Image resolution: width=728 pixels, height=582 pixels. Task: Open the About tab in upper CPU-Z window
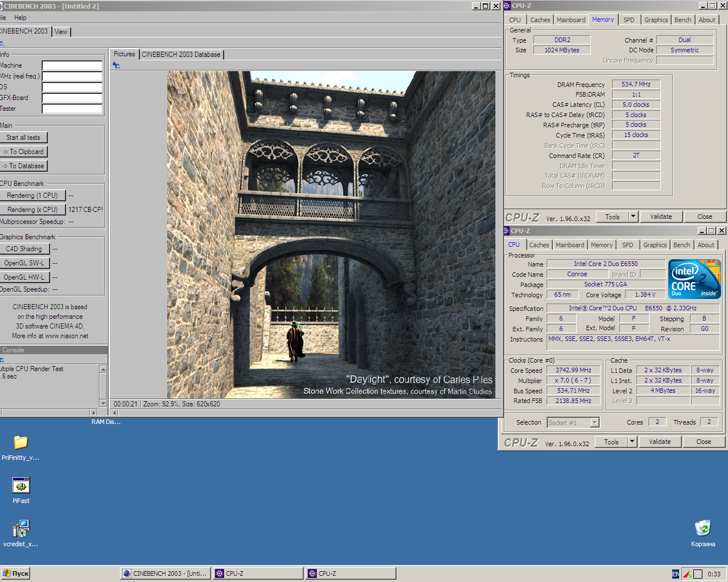click(707, 20)
